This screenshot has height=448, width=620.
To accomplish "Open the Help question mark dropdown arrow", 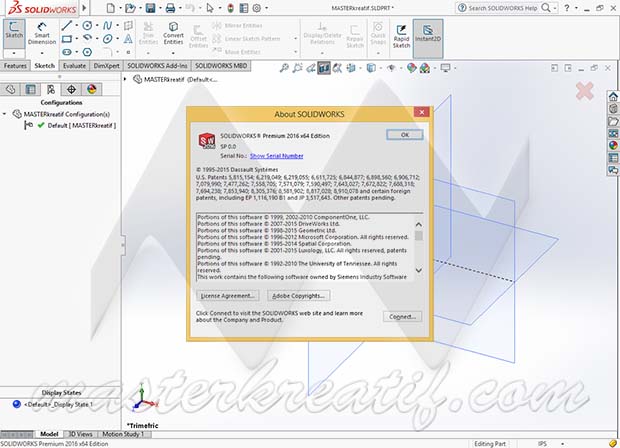I will (576, 8).
